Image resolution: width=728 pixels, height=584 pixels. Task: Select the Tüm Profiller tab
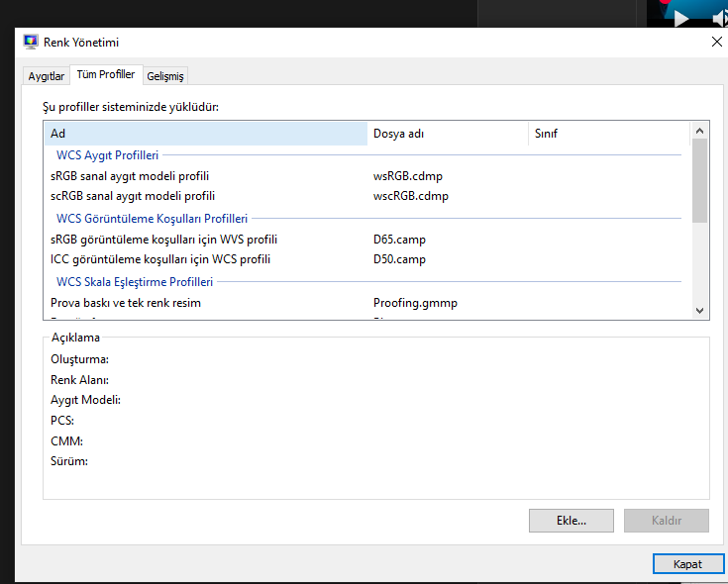click(x=105, y=75)
